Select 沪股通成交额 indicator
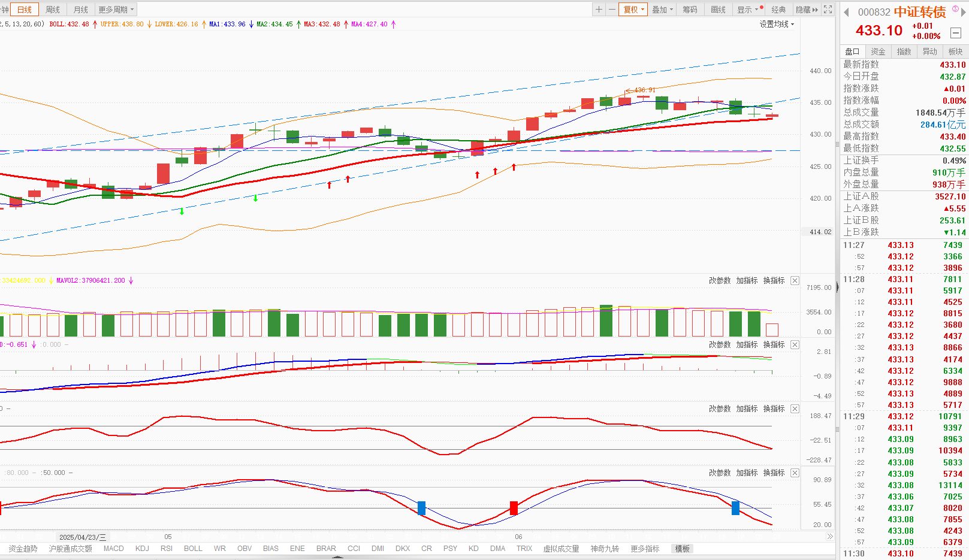The image size is (969, 560). (71, 549)
